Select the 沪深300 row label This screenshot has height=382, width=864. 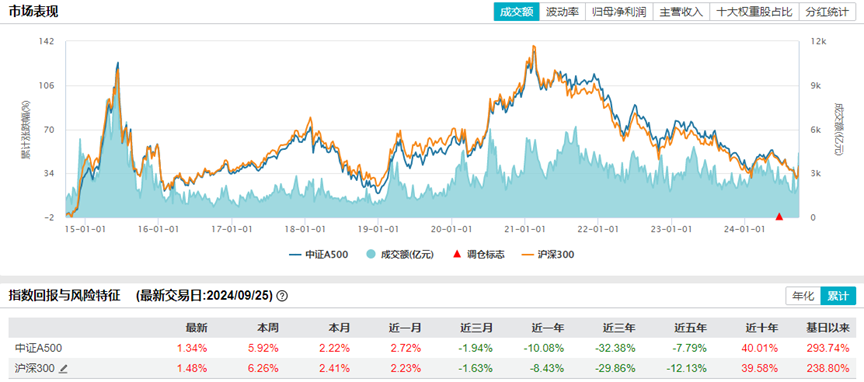pos(35,369)
